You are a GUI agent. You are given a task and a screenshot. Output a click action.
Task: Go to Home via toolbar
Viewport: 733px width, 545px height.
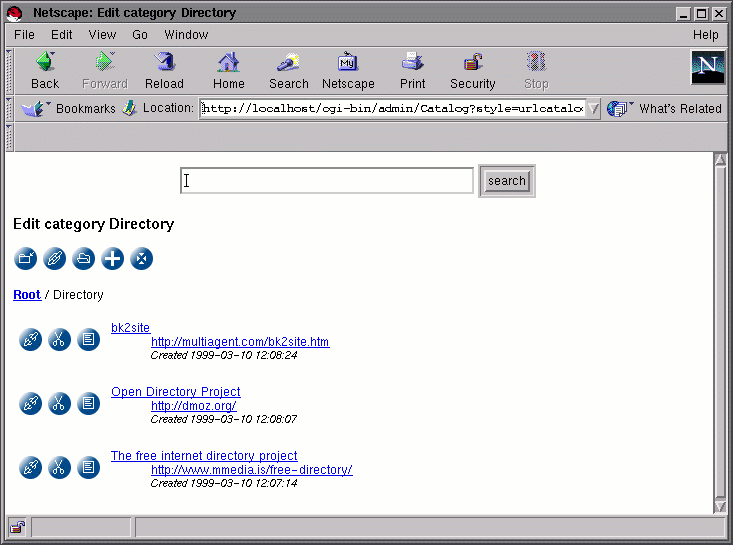click(228, 71)
